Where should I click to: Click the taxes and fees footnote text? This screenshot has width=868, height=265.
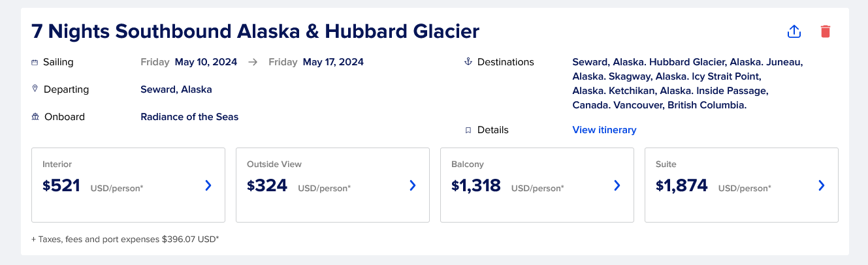tap(125, 239)
